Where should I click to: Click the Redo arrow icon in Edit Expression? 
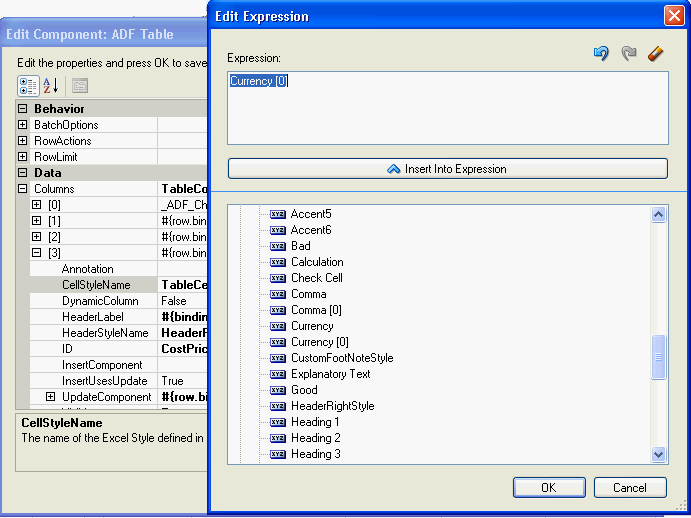click(628, 53)
